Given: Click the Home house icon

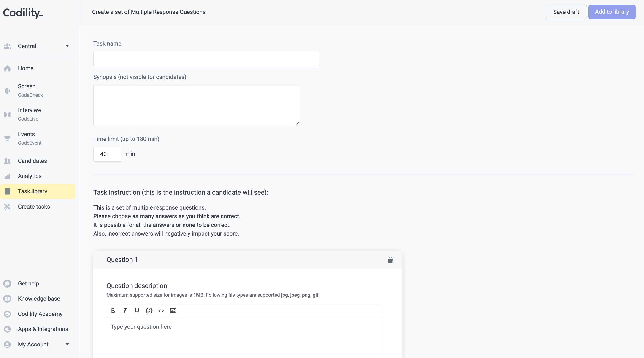Looking at the screenshot, I should pos(7,68).
